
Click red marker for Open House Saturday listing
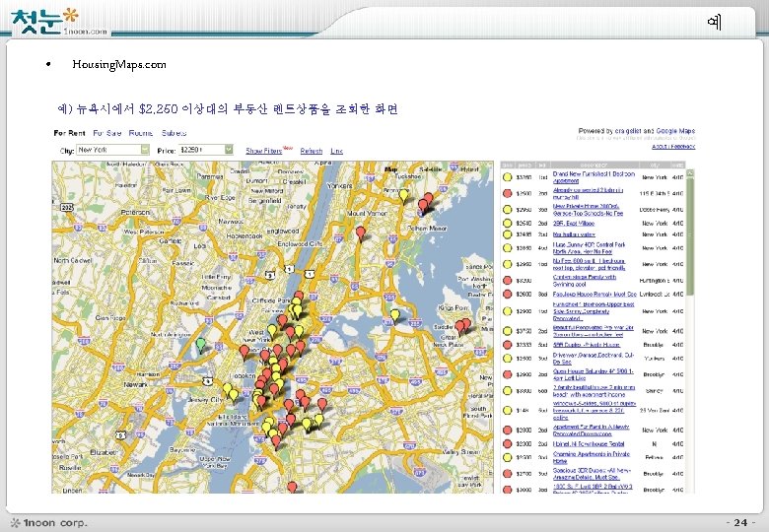(x=507, y=374)
